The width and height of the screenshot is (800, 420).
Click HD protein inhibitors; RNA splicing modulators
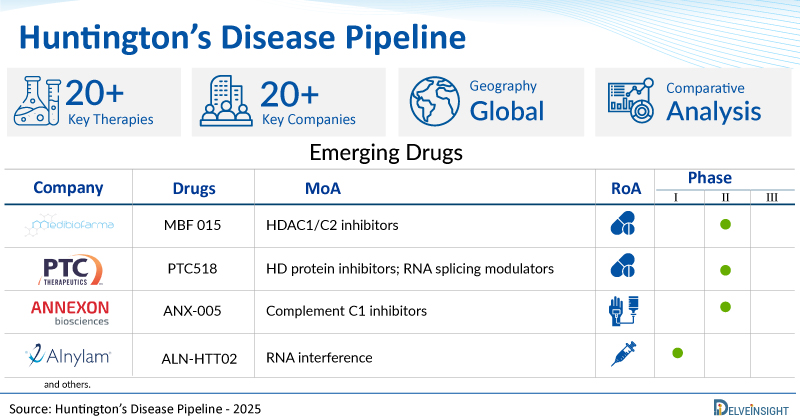[x=410, y=269]
